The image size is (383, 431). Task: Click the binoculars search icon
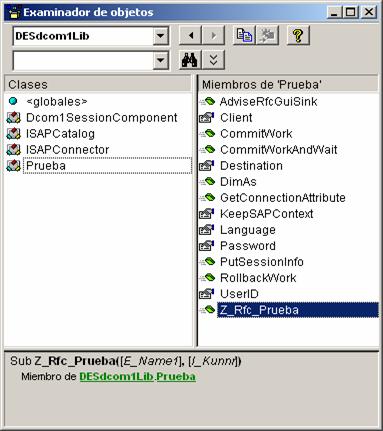190,60
